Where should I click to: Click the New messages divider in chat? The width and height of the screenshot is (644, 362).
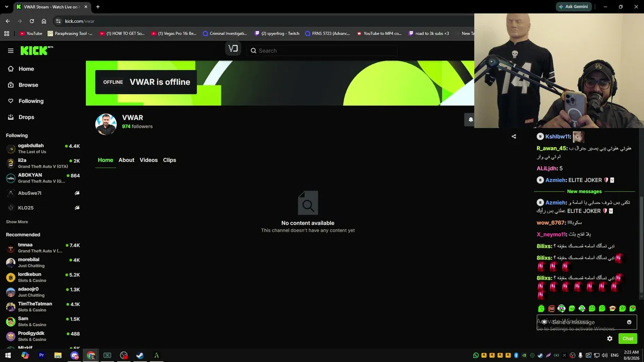(584, 192)
